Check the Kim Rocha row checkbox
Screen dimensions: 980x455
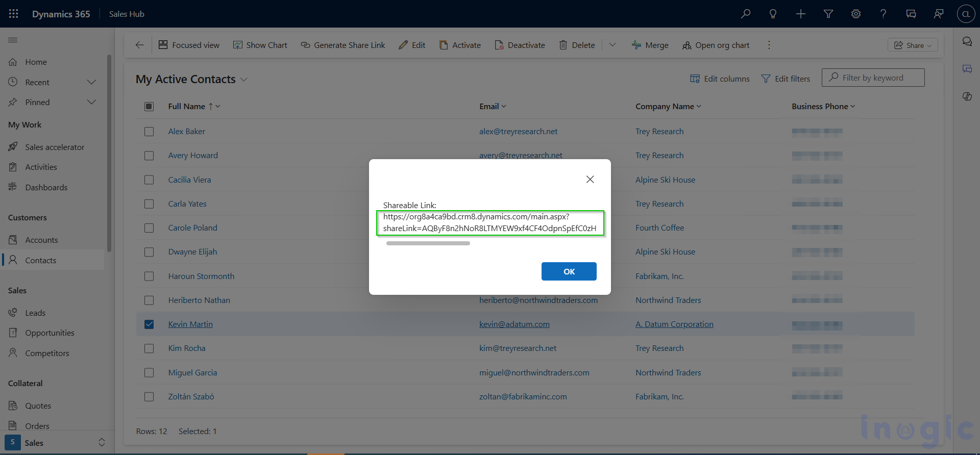[149, 348]
